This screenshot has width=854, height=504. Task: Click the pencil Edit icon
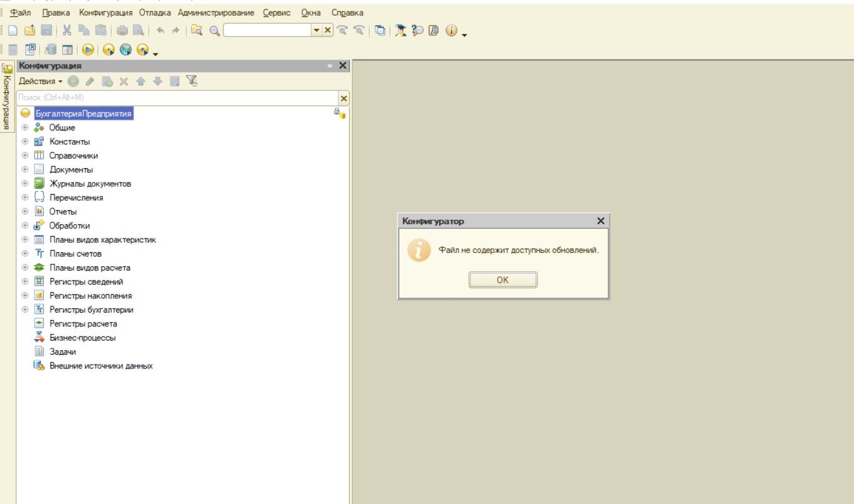[x=90, y=81]
